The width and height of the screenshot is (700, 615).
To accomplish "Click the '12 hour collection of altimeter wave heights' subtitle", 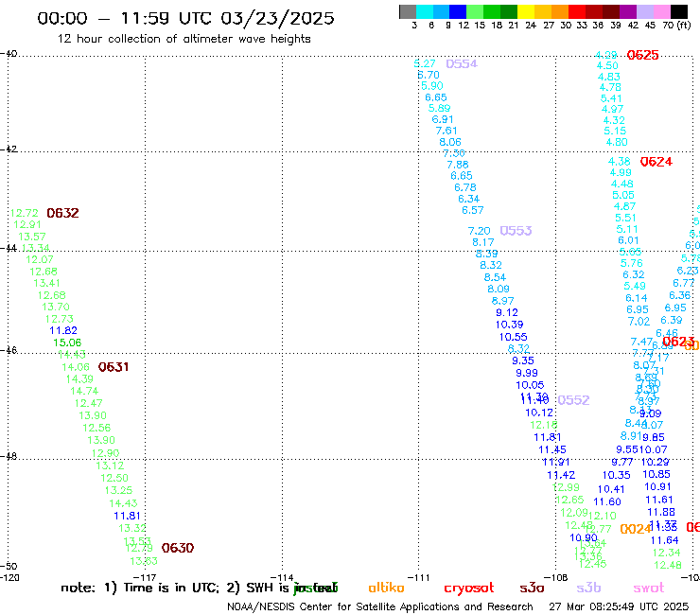I will [184, 40].
